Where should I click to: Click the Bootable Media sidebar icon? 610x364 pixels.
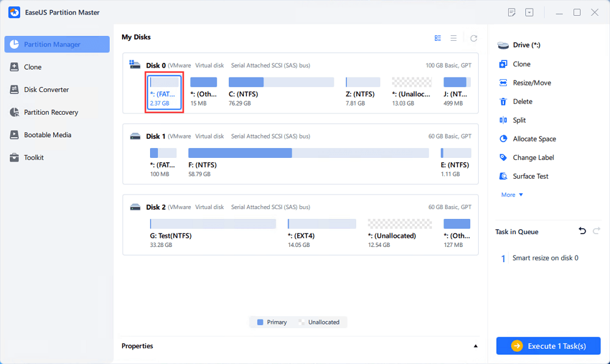point(15,135)
